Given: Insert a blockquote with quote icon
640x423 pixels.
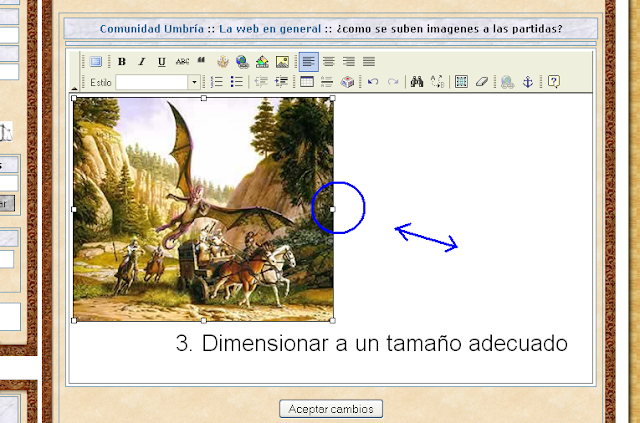Looking at the screenshot, I should [201, 61].
